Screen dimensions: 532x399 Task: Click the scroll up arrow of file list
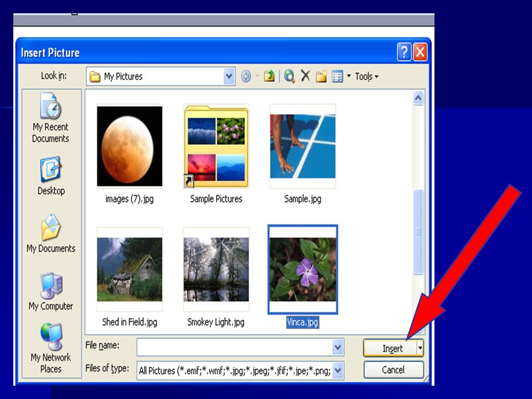[418, 99]
